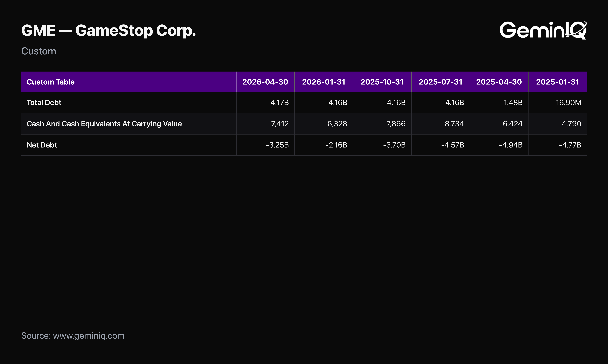Select the 2025-04-30 column header

point(499,82)
